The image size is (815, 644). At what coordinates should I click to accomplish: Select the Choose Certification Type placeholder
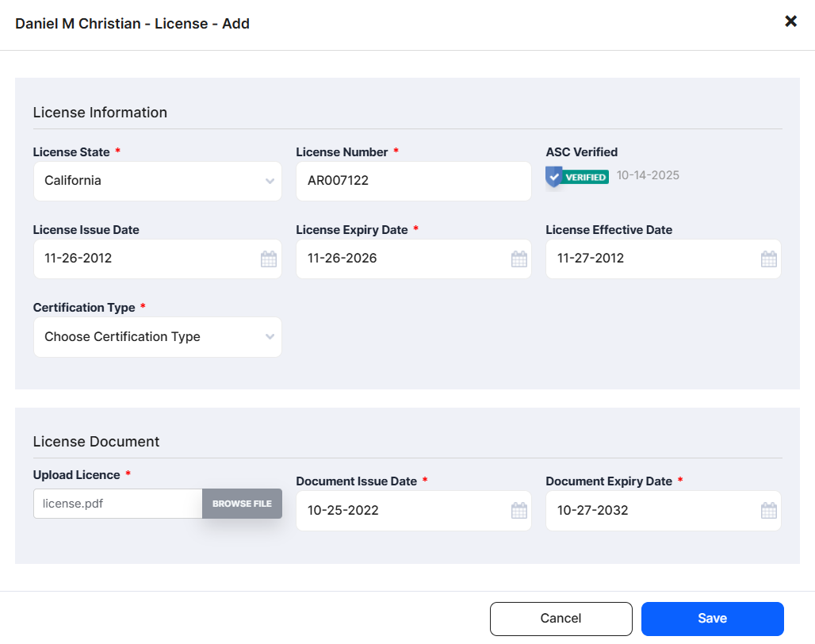coord(123,336)
